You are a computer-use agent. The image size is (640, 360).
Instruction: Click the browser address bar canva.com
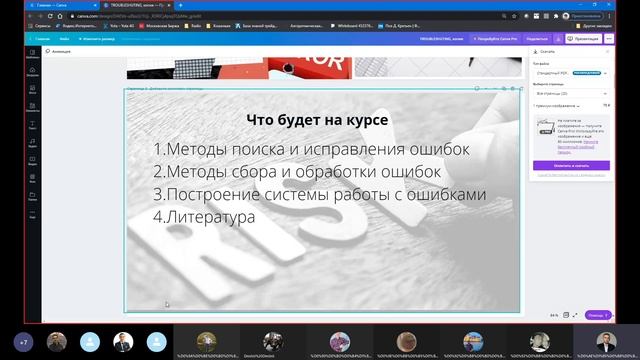(x=286, y=16)
